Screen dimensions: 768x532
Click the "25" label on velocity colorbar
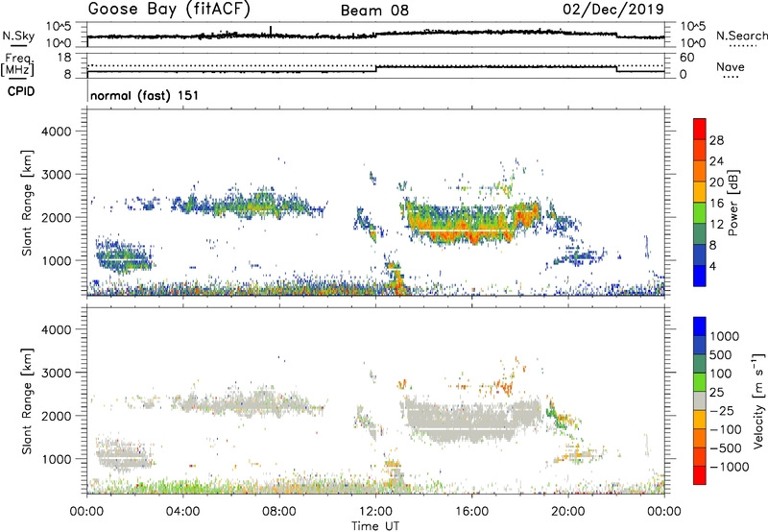tap(716, 392)
